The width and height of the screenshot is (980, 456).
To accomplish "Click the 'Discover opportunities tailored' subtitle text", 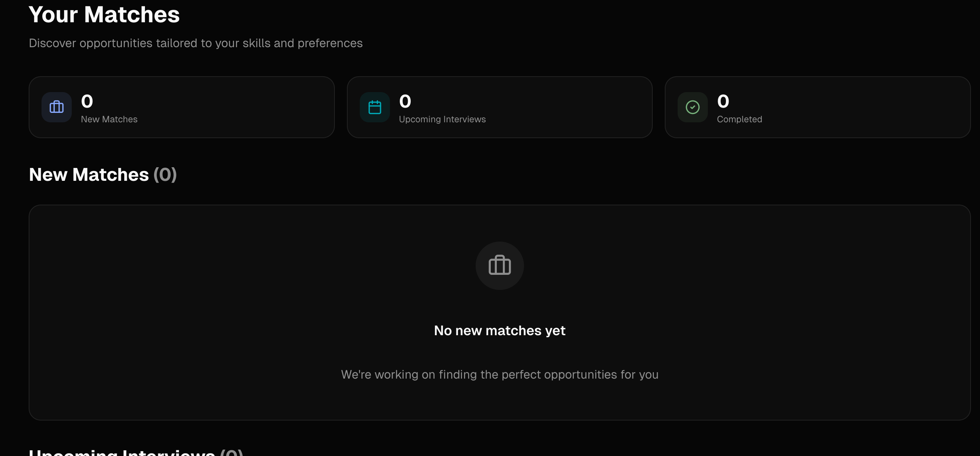I will 196,43.
